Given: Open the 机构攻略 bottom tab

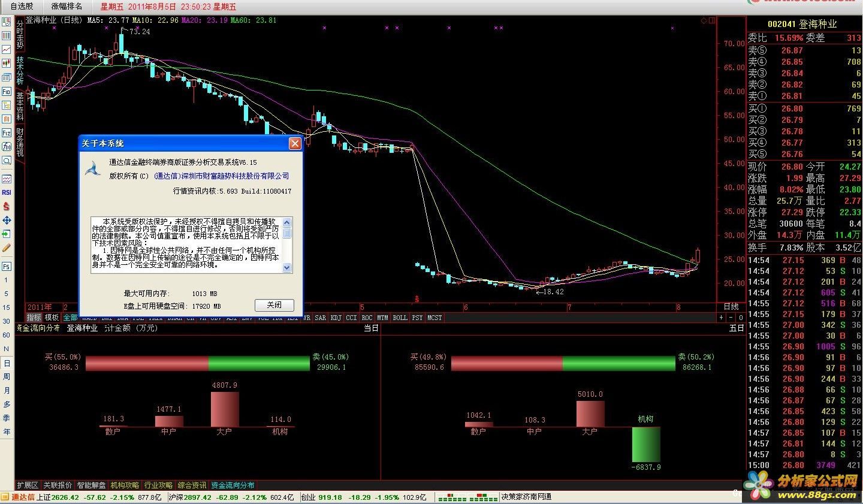Looking at the screenshot, I should (125, 485).
